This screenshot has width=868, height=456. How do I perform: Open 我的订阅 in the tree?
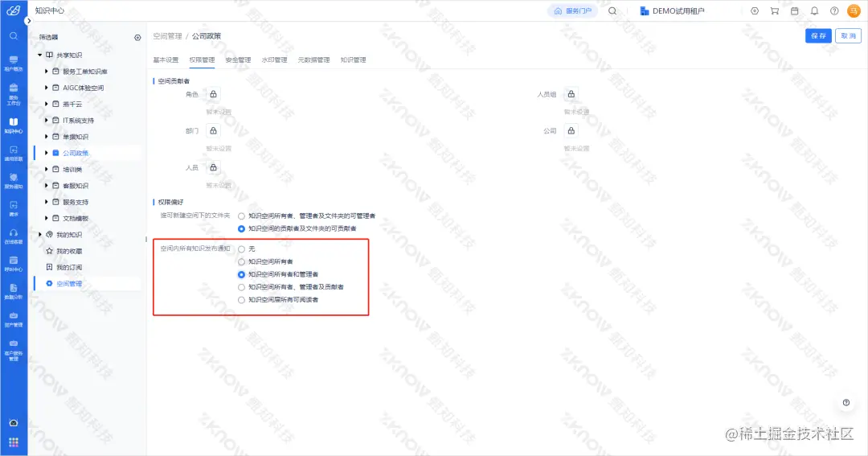click(x=69, y=267)
